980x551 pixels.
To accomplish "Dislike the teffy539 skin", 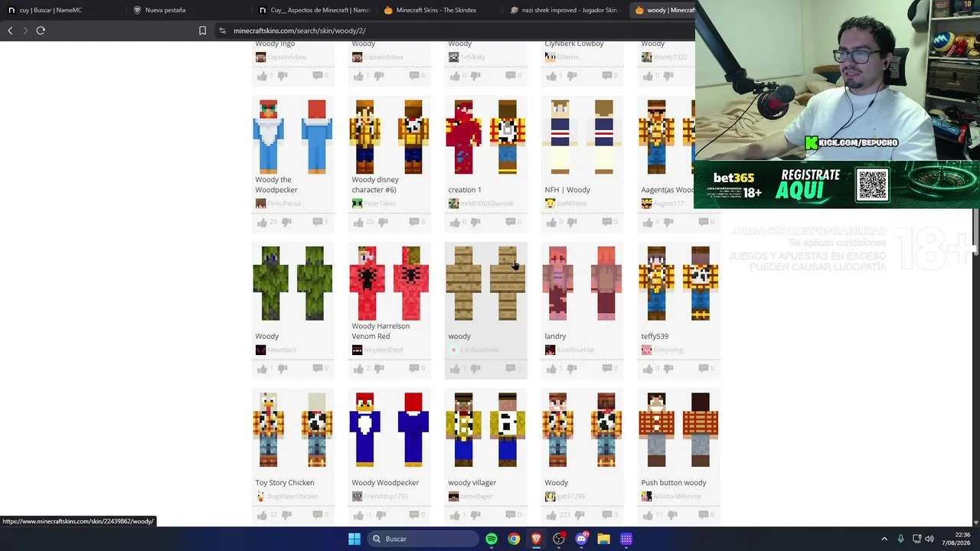I will pos(668,369).
